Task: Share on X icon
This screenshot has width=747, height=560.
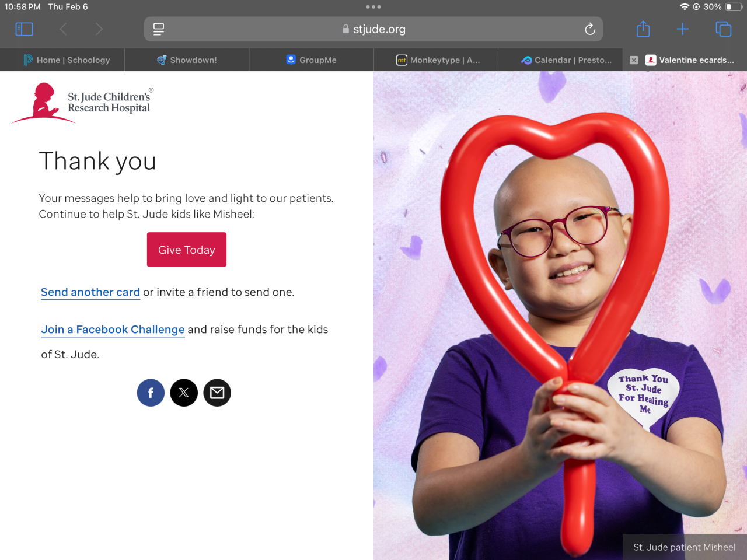Action: (x=184, y=393)
